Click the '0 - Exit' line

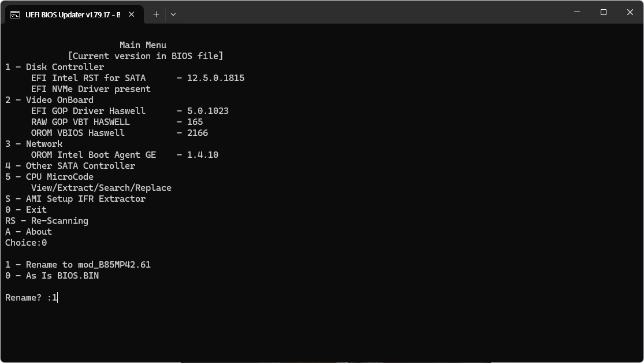(26, 210)
